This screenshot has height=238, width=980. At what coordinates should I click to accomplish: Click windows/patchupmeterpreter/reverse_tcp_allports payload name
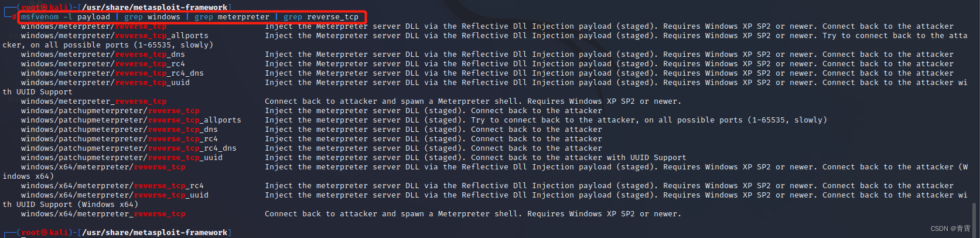(131, 120)
